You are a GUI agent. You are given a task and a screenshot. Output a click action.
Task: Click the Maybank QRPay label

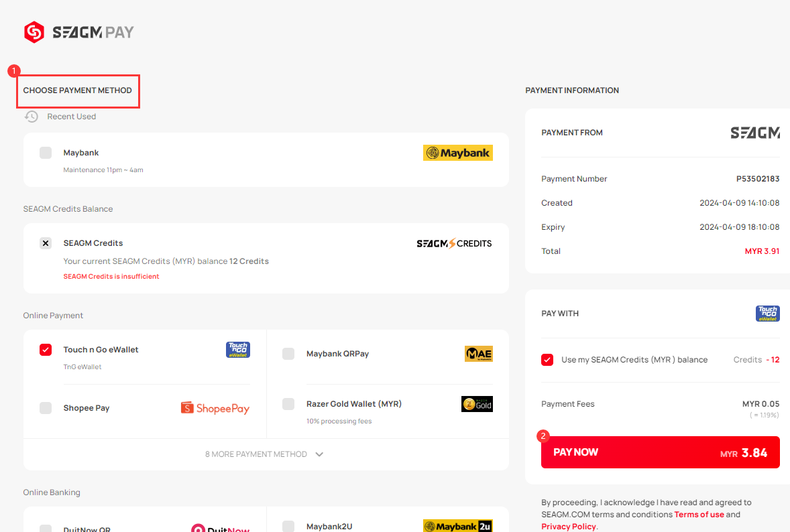point(337,354)
